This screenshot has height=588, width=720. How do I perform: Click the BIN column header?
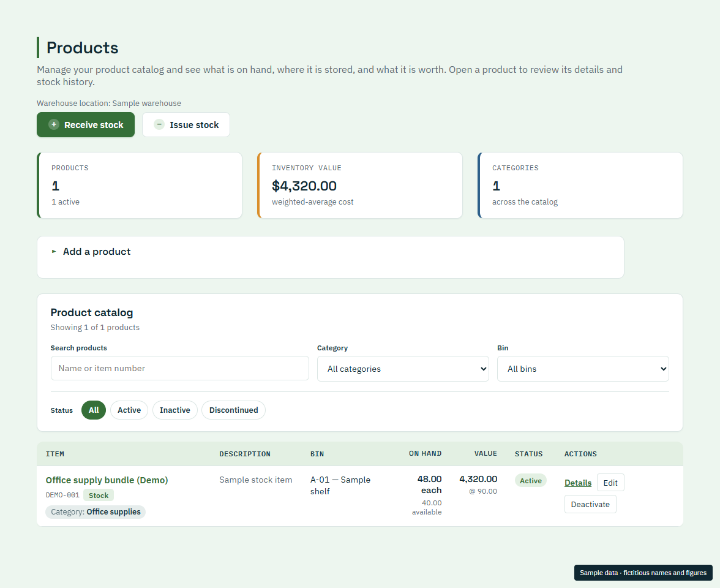pyautogui.click(x=317, y=454)
